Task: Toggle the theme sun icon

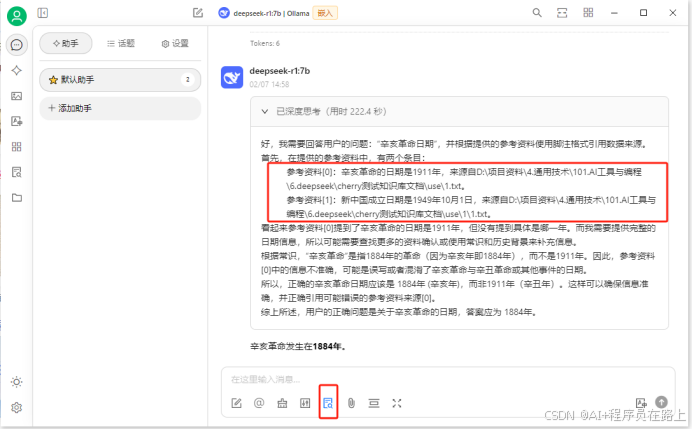Action: (x=17, y=382)
